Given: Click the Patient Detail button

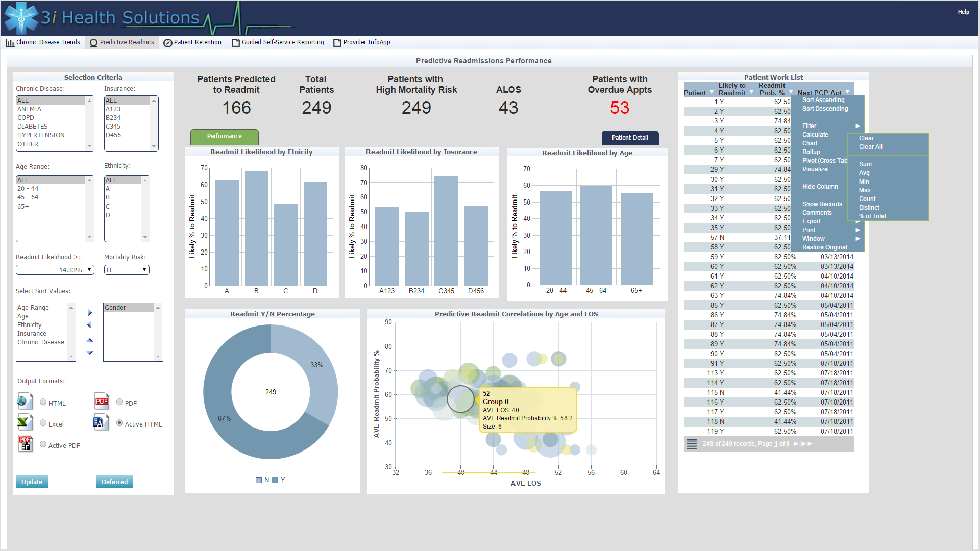Looking at the screenshot, I should [x=629, y=138].
